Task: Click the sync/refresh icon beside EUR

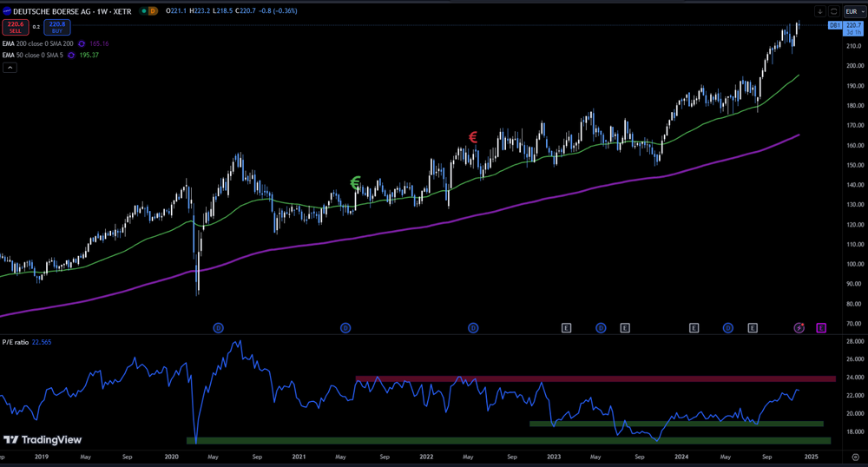Action: [834, 11]
